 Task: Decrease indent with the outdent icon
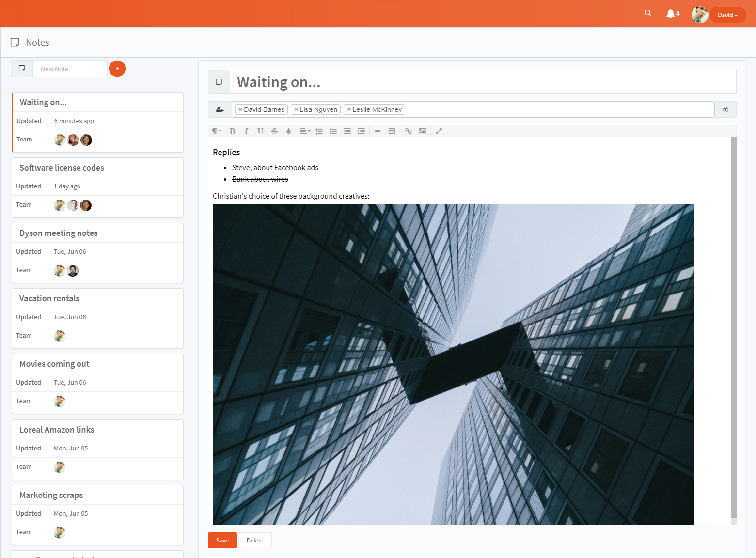pos(347,131)
